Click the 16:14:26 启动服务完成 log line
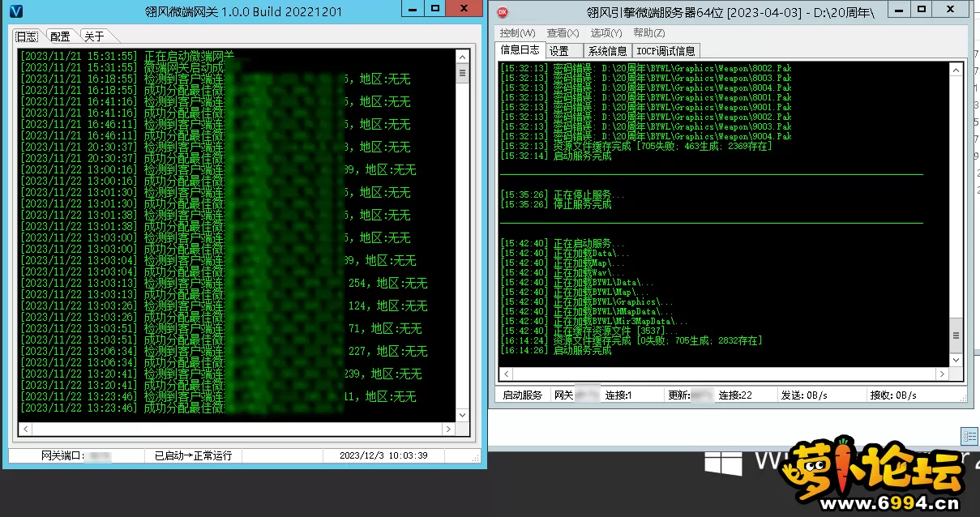Viewport: 980px width, 517px height. 556,350
